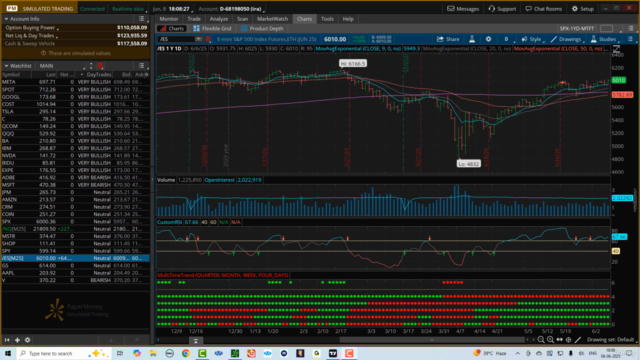This screenshot has height=360, width=640.
Task: Open the Messages envelope button
Action: 463,9
